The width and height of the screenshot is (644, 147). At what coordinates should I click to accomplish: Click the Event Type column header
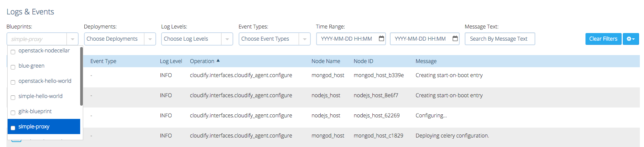(x=103, y=61)
